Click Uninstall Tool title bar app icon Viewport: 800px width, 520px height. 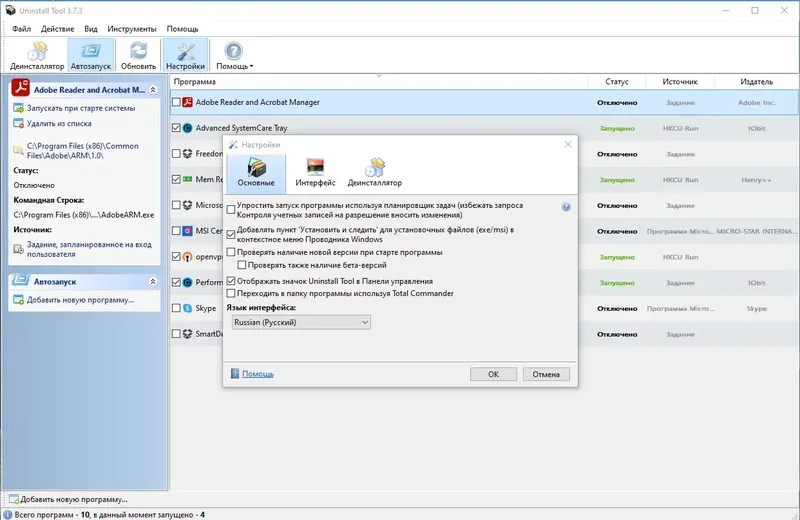point(10,10)
